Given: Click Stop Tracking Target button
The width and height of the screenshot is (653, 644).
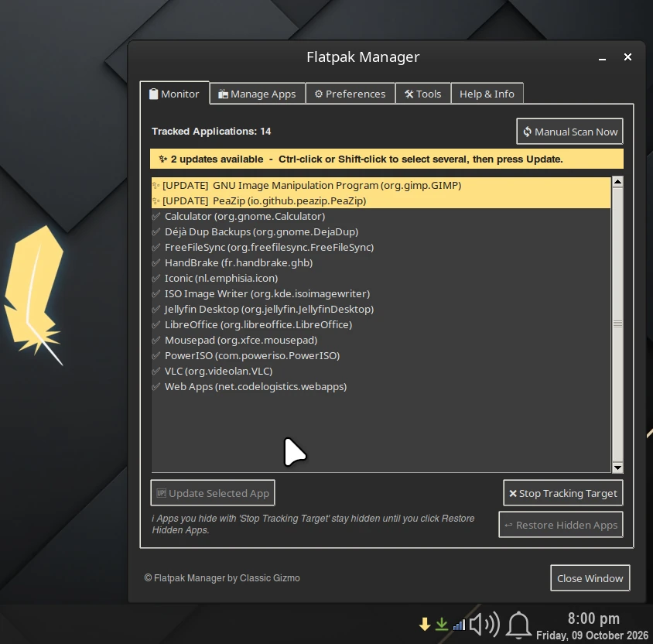Looking at the screenshot, I should pyautogui.click(x=563, y=493).
